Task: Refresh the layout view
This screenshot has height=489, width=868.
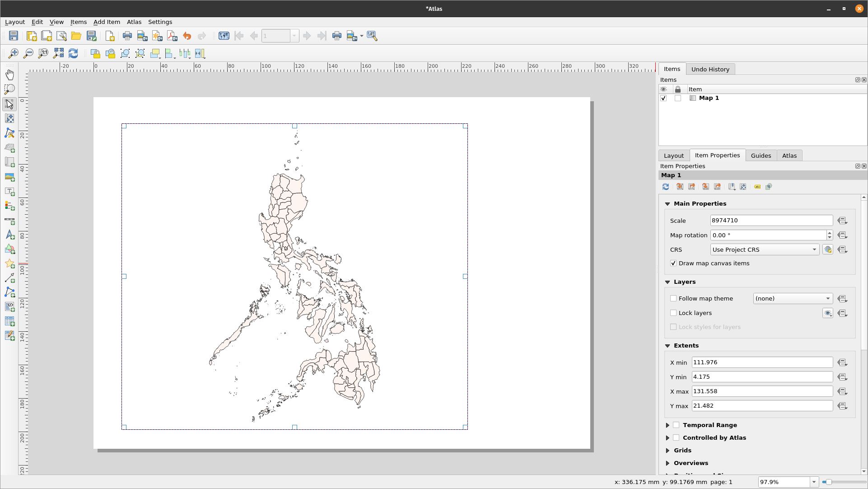Action: coord(73,53)
